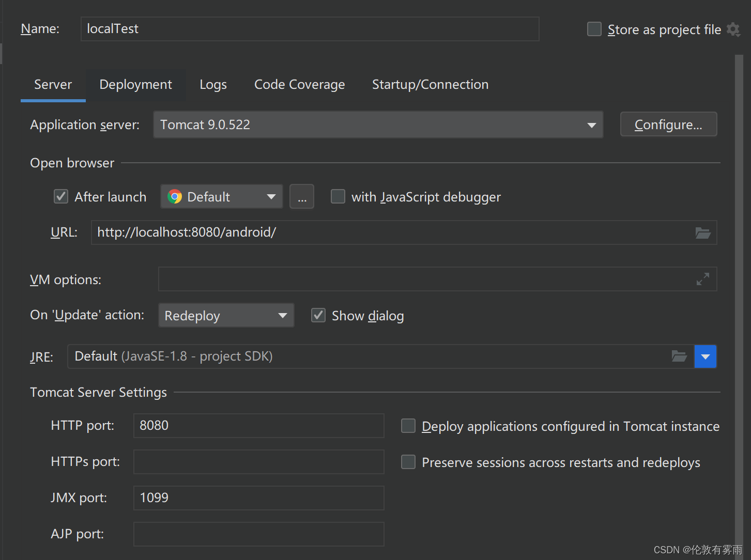Uncheck the After launch checkbox
This screenshot has width=751, height=560.
coord(61,196)
